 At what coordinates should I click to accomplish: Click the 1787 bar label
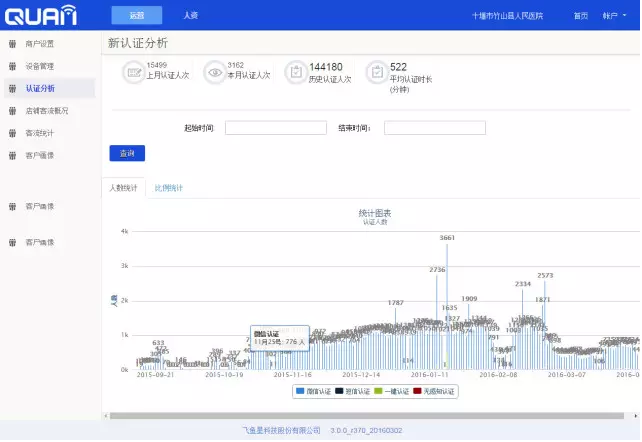(396, 303)
